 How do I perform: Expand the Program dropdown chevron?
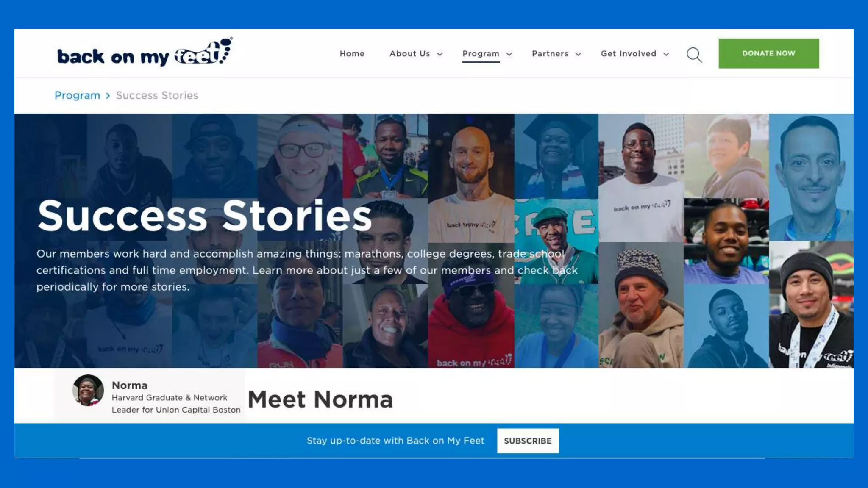[509, 54]
